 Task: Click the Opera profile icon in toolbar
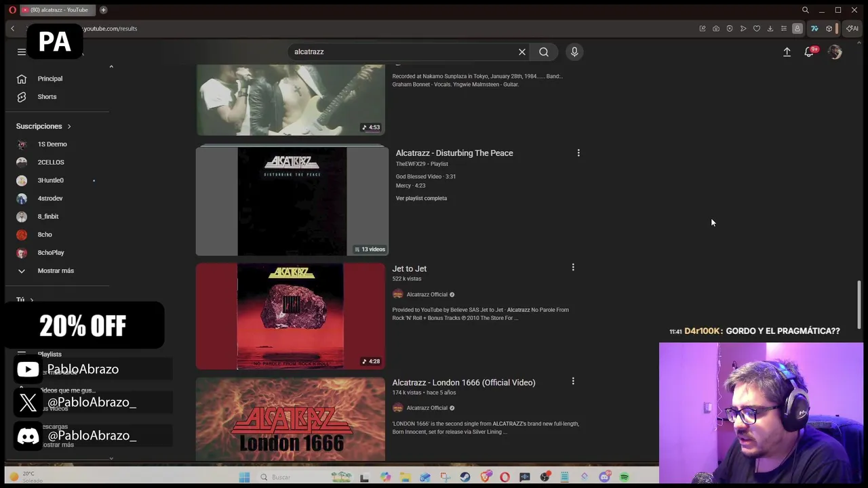[797, 28]
